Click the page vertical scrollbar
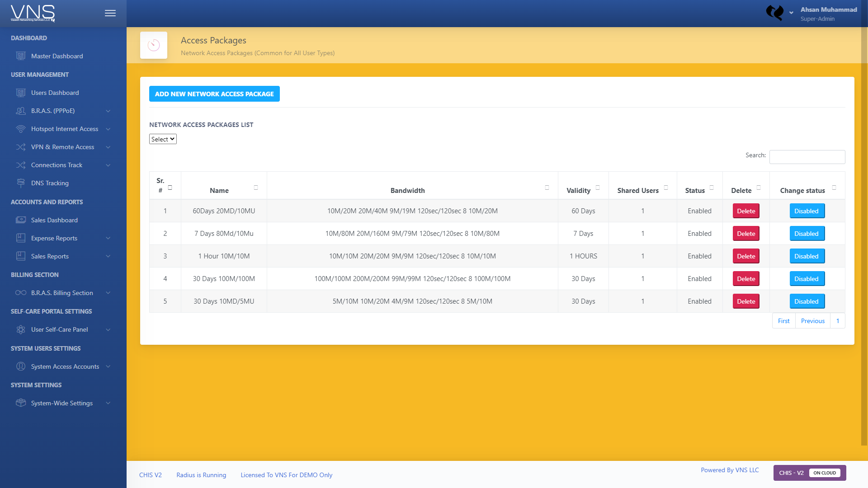This screenshot has height=488, width=868. point(864,226)
